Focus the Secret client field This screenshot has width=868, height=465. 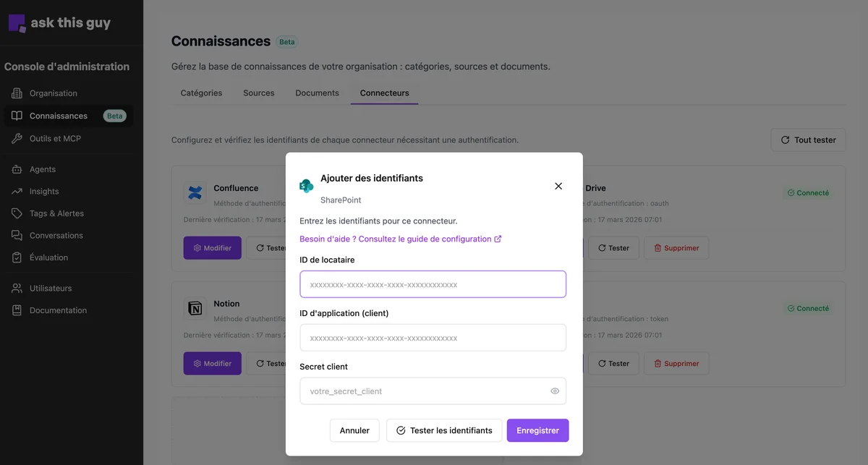tap(433, 391)
